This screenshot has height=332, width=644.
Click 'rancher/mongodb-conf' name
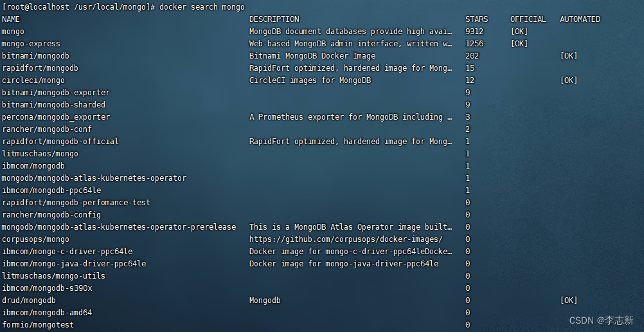pos(47,129)
